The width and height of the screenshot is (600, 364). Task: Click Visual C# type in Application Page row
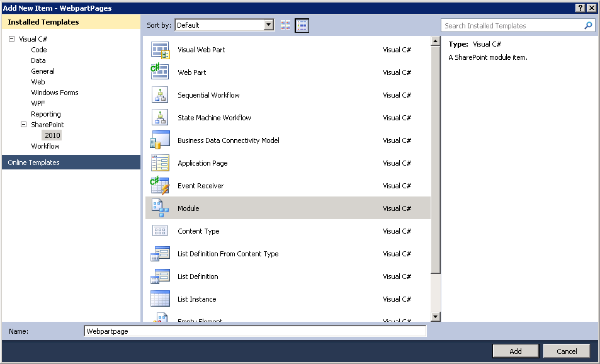(397, 163)
